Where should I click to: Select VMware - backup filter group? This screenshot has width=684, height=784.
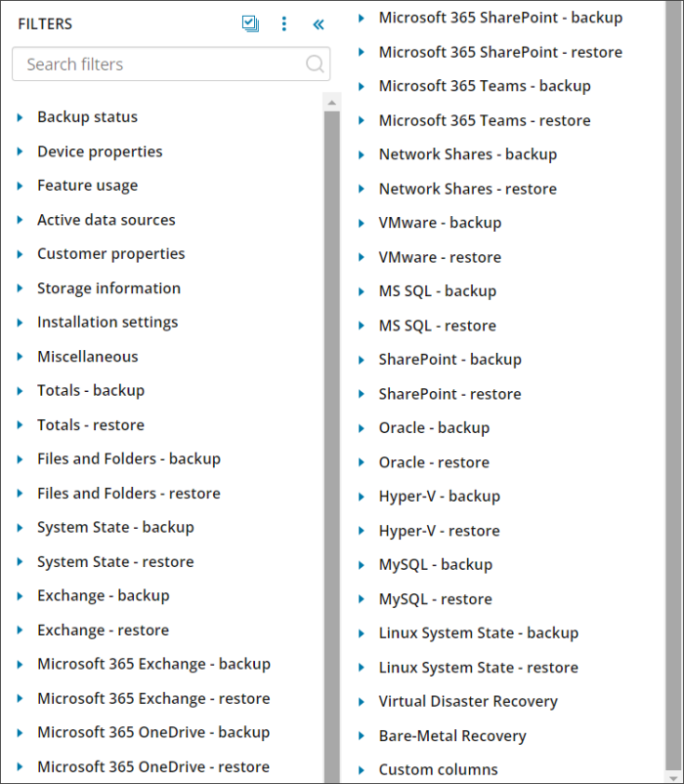coord(440,223)
